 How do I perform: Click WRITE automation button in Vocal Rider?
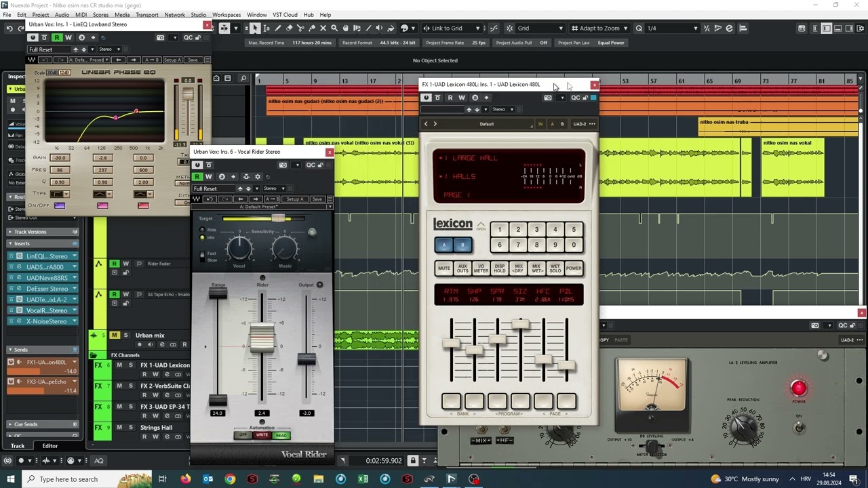click(x=262, y=435)
